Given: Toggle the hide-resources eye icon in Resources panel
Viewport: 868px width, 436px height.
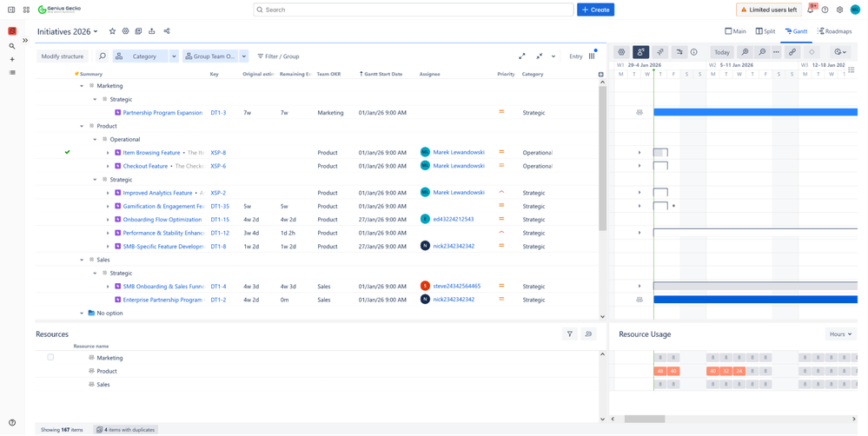Looking at the screenshot, I should click(589, 334).
